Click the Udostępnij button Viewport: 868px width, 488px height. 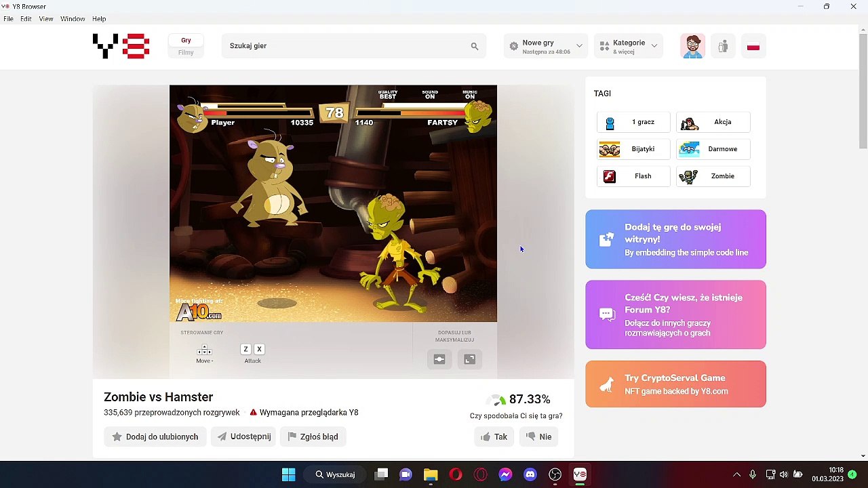point(243,436)
